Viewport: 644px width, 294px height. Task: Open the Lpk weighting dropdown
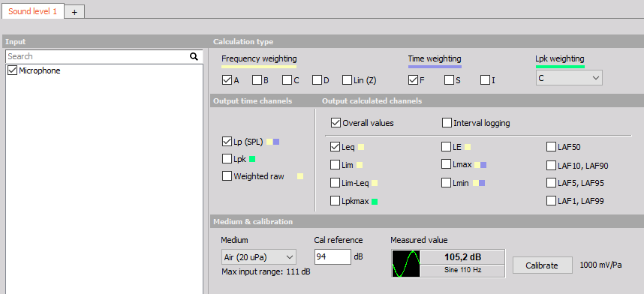[569, 78]
